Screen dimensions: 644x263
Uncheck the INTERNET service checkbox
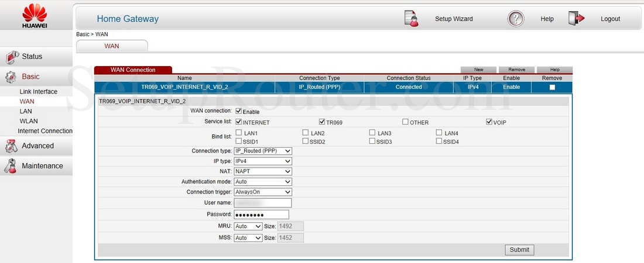[239, 122]
